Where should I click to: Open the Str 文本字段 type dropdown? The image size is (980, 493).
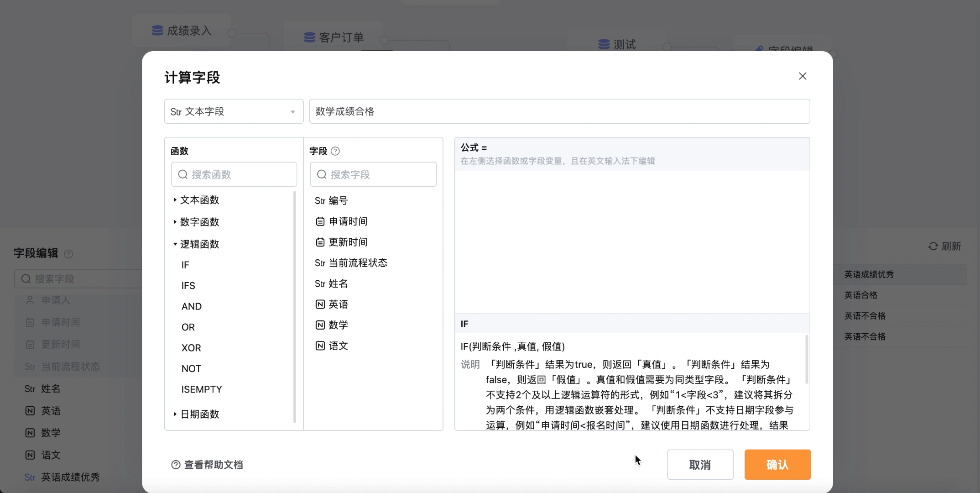(x=234, y=111)
